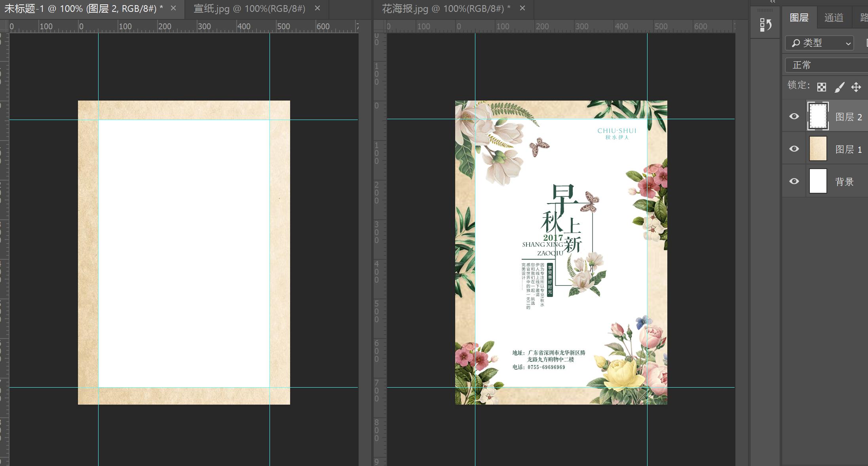Click 图层 1 beige paper thumbnail
The height and width of the screenshot is (466, 868).
pyautogui.click(x=818, y=149)
